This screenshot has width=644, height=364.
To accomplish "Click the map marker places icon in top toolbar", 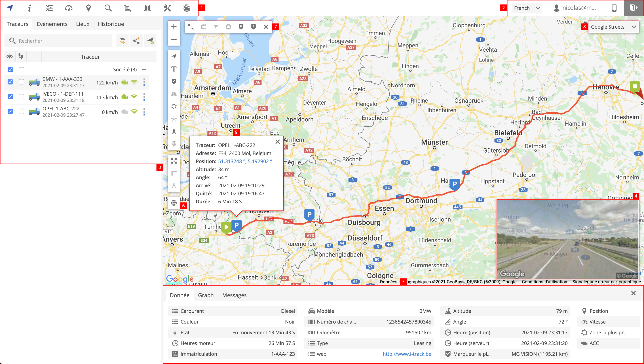I will click(x=88, y=8).
